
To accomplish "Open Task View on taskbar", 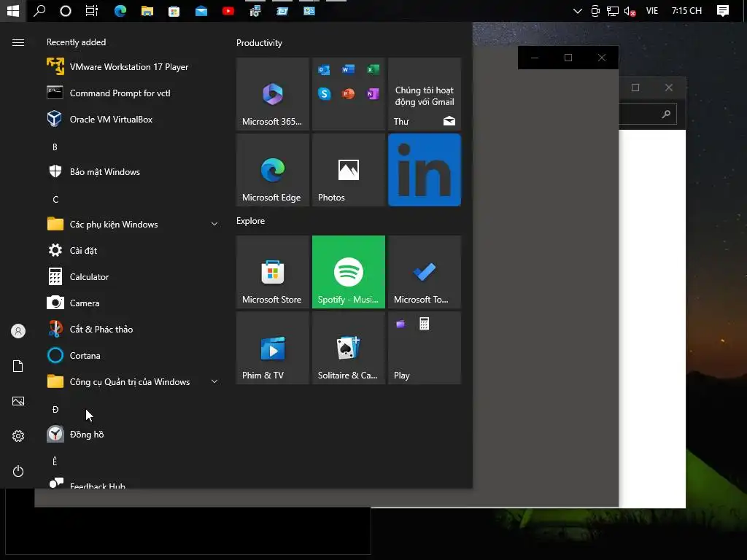I will point(91,10).
